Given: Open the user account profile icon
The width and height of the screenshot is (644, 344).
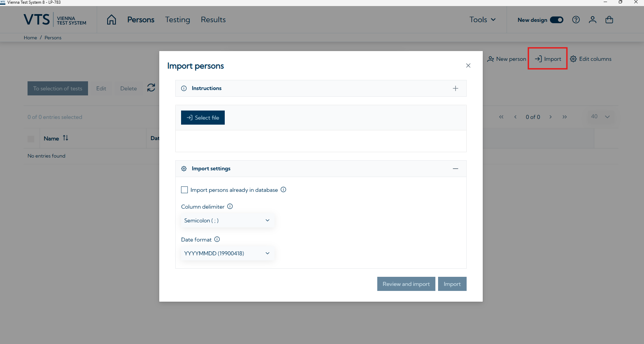Looking at the screenshot, I should click(593, 20).
